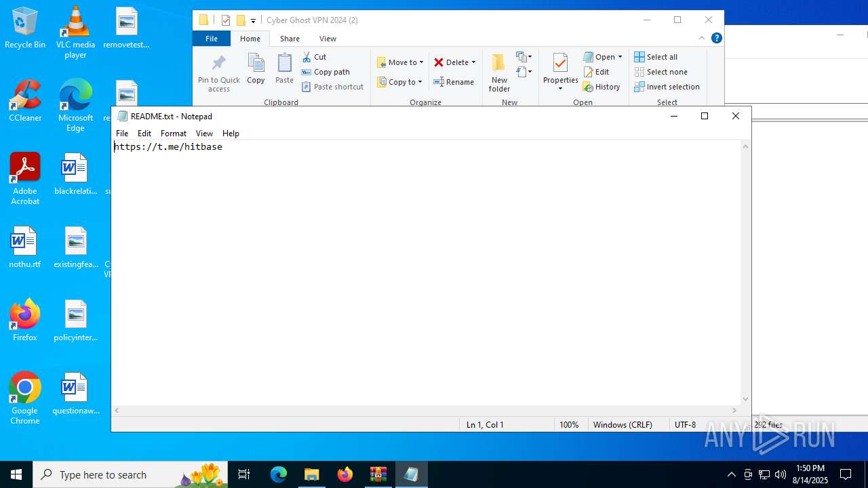Select Microsoft Edge desktop shortcut
868x488 pixels.
[75, 106]
